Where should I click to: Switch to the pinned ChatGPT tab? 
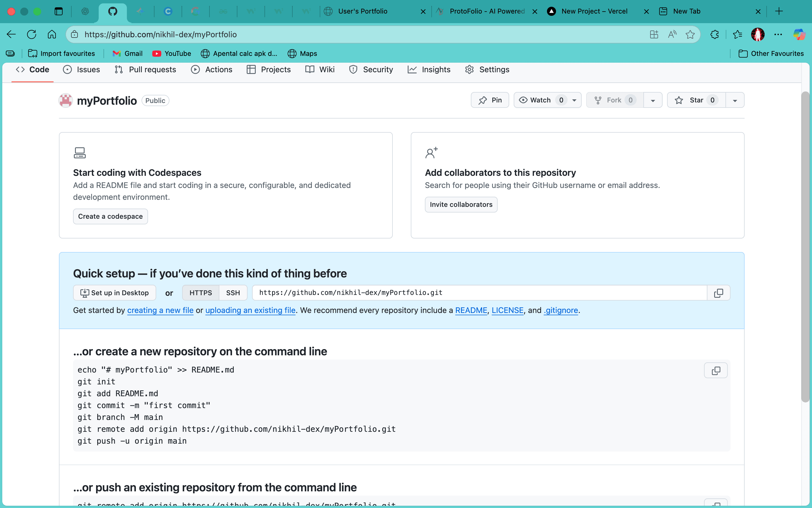click(85, 11)
